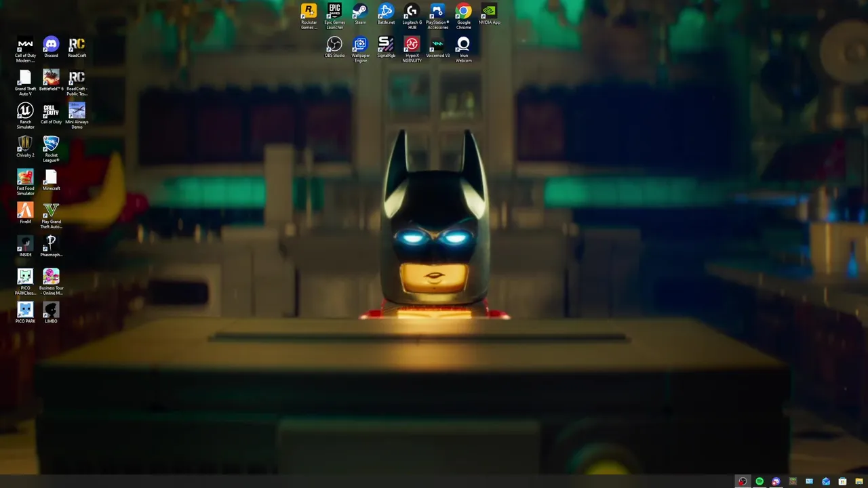Launch the Chivalry 2 shortcut
The height and width of the screenshot is (488, 868).
(x=25, y=147)
